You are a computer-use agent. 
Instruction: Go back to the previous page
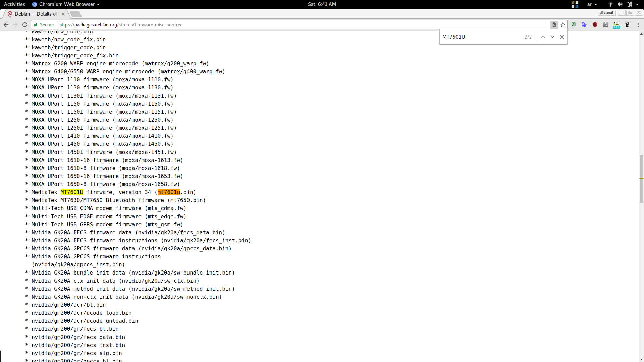click(x=6, y=25)
